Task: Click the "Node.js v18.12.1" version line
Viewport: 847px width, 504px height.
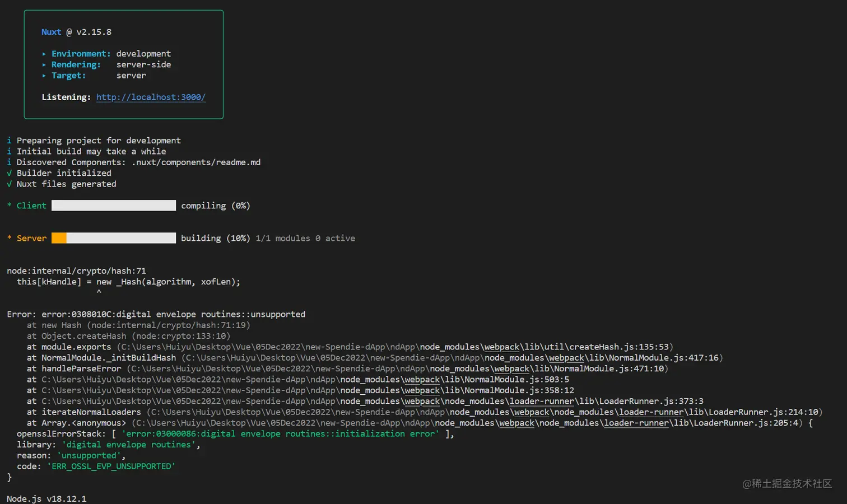Action: click(46, 499)
